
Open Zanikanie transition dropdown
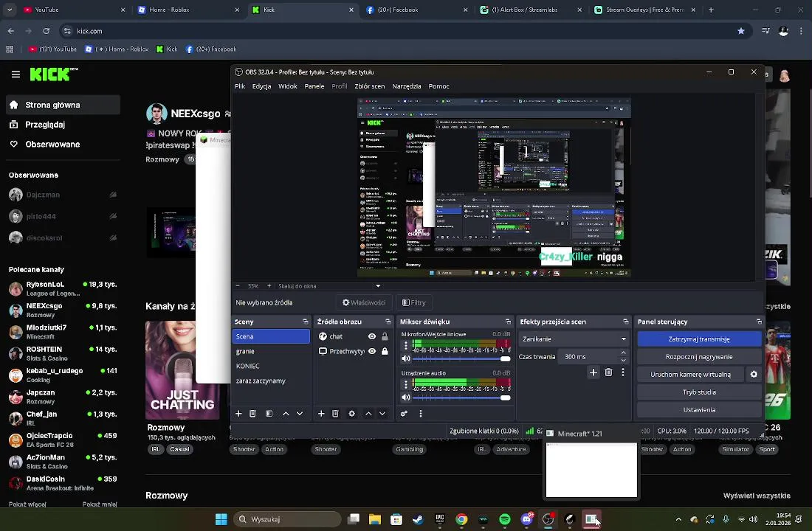pos(574,339)
